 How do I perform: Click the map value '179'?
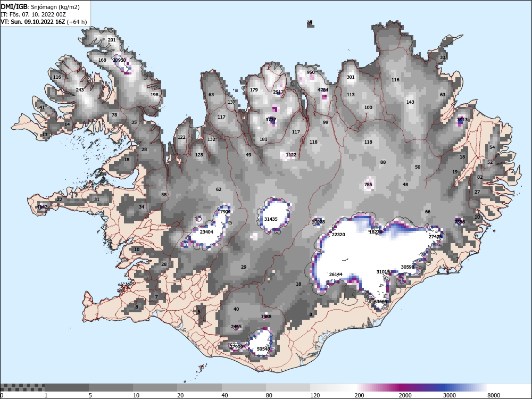[x=254, y=90]
